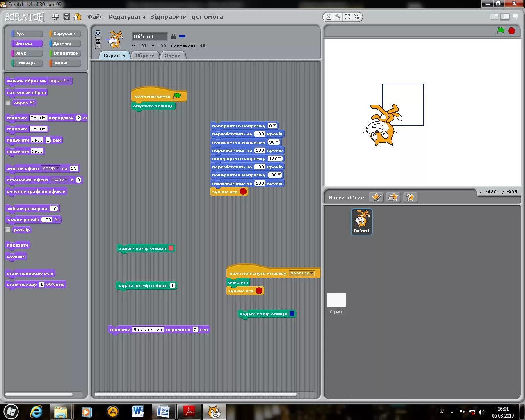Switch to the Звуки tab
Viewport: 525px width, 420px height.
tap(173, 55)
